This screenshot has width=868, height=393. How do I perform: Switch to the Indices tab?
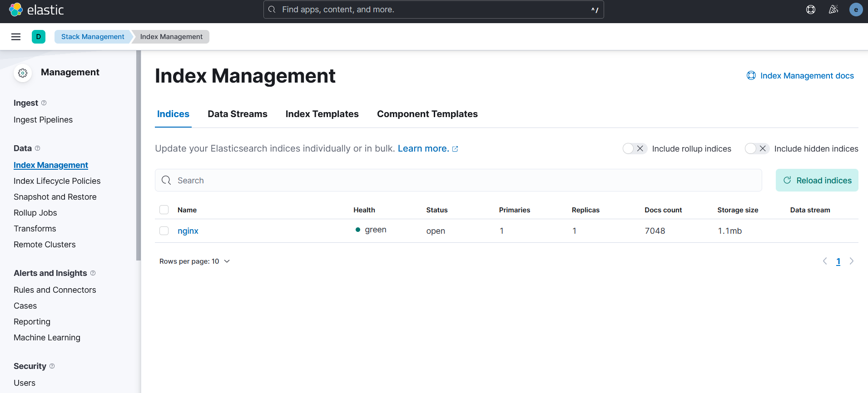coord(173,114)
